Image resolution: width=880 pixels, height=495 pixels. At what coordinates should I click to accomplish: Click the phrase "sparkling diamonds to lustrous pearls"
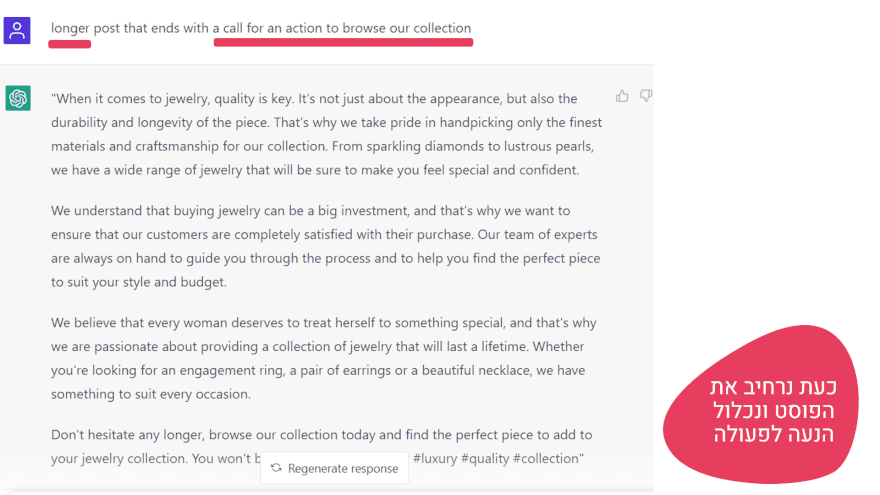coord(478,146)
